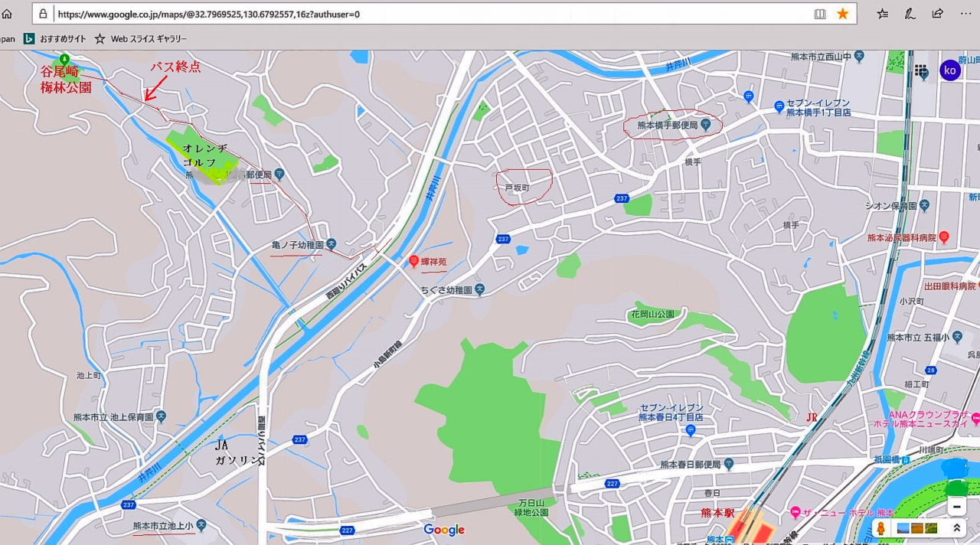The width and height of the screenshot is (980, 545).
Task: Select the green imagery thumbnail
Action: coord(931,528)
